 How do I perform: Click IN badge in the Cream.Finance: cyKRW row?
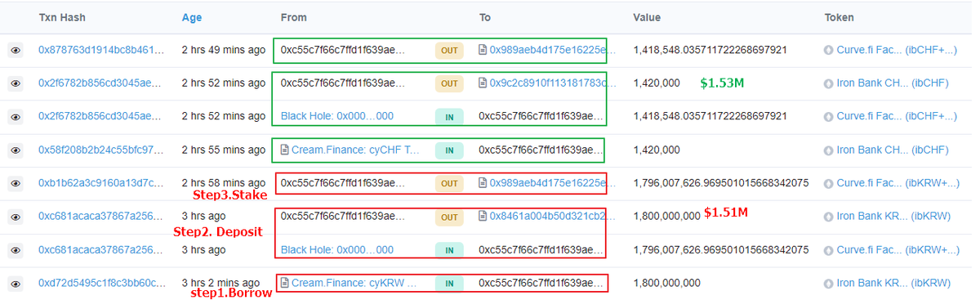(x=449, y=284)
